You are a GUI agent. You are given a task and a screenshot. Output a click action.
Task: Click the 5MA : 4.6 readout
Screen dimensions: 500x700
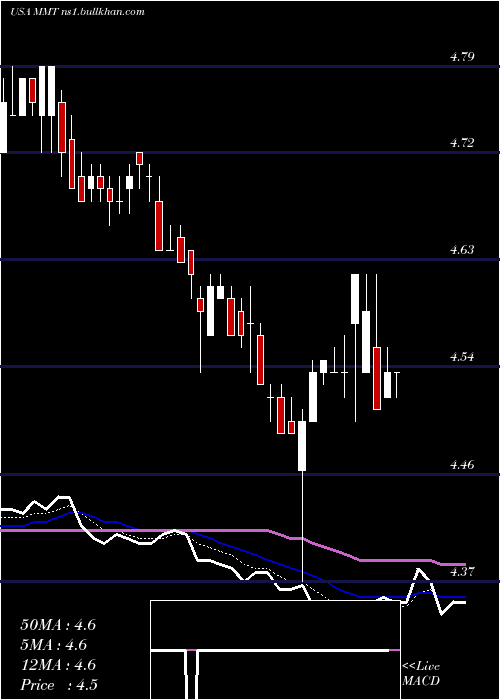(x=54, y=645)
